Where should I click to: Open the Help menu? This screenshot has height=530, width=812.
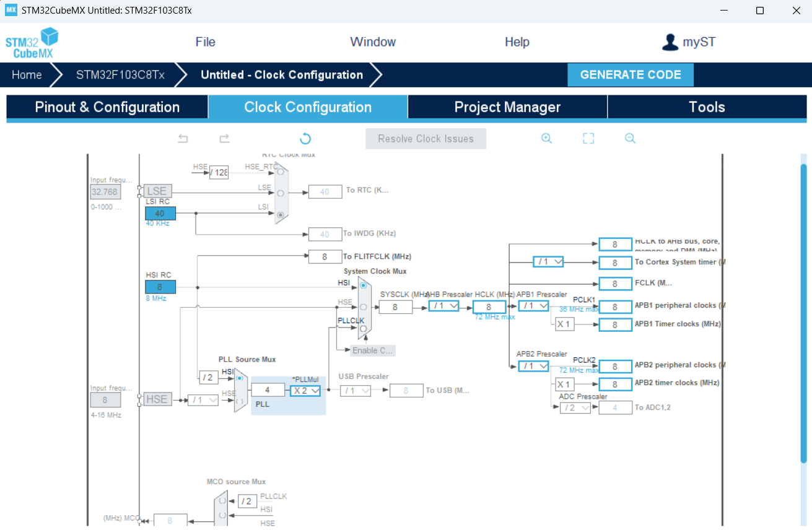(517, 42)
